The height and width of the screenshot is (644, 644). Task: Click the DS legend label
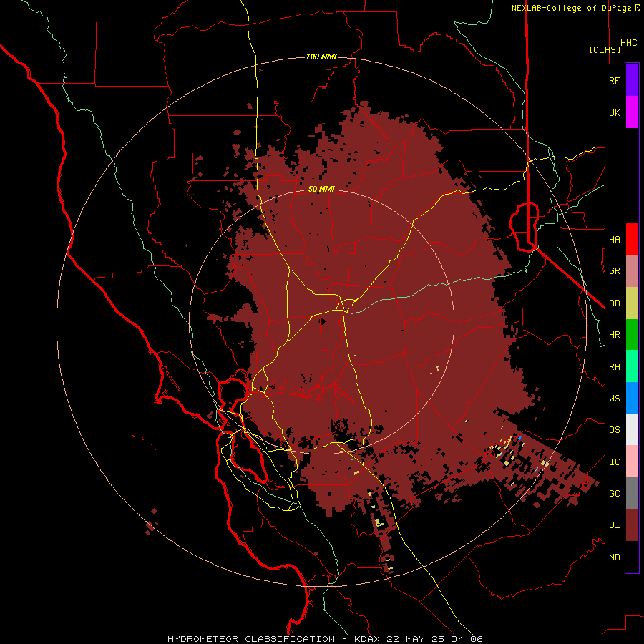coord(614,430)
